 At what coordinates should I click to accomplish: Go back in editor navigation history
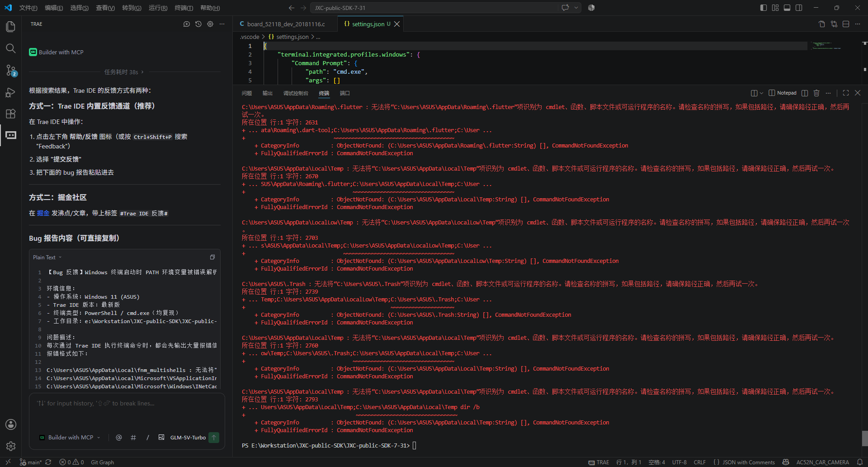click(292, 8)
